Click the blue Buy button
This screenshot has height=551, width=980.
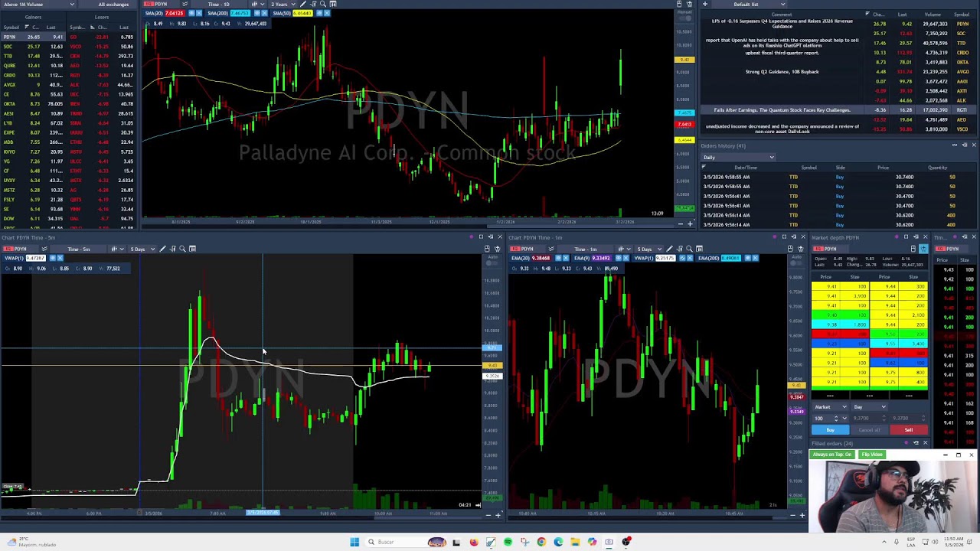[831, 430]
